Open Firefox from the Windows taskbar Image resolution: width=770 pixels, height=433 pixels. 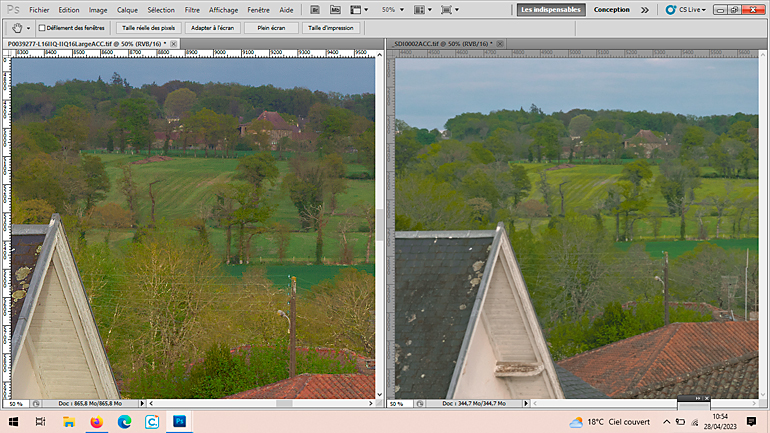[96, 422]
